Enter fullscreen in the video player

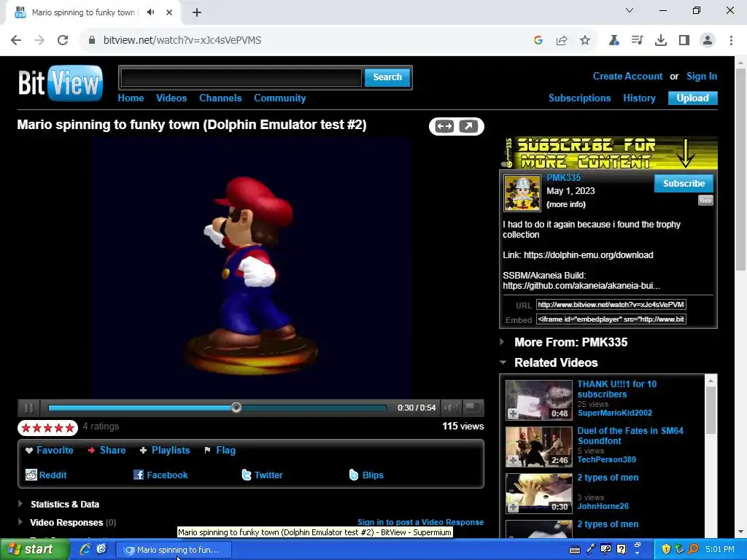(473, 408)
